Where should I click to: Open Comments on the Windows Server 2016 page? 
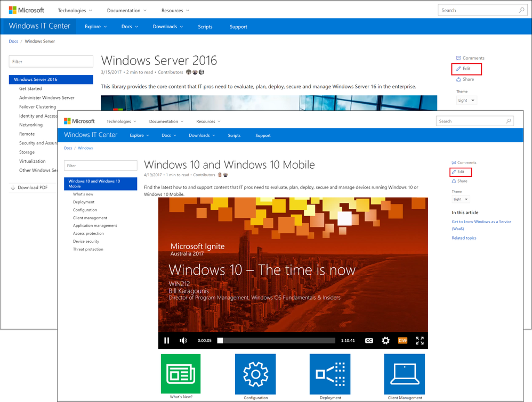[470, 58]
